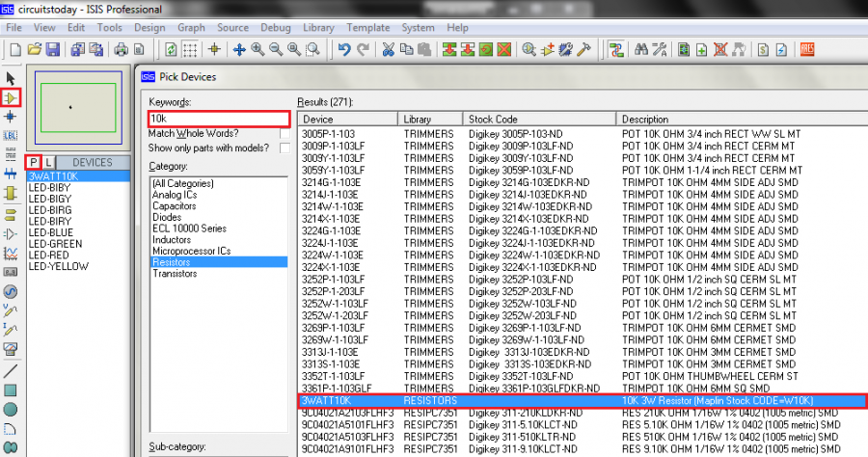Select (All Categories) entry

183,183
